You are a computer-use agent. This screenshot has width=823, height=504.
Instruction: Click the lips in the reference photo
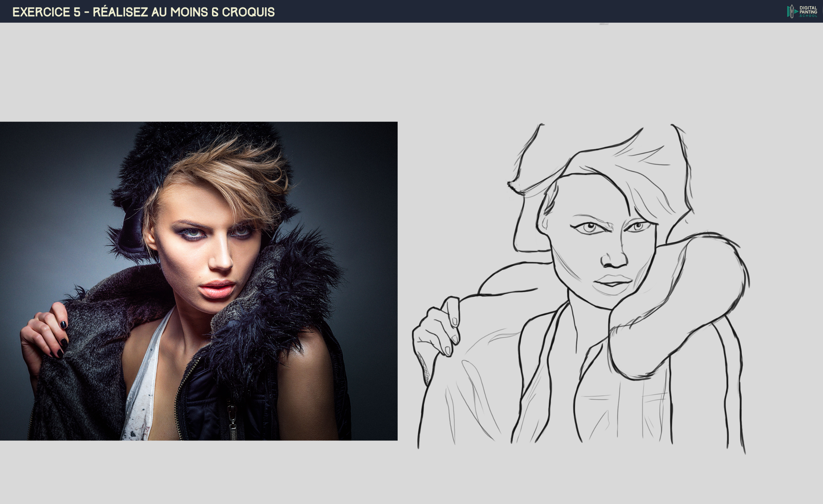[217, 289]
